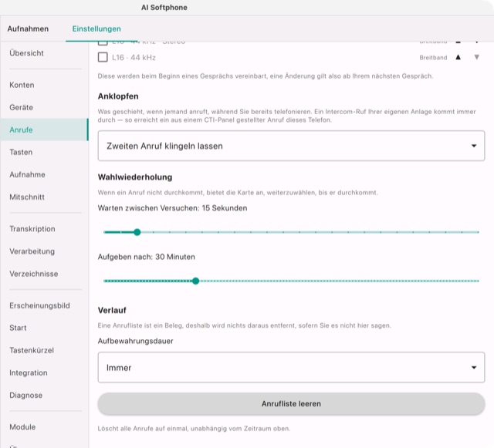Image resolution: width=494 pixels, height=448 pixels.
Task: Click the Anklopfen heading
Action: [118, 96]
